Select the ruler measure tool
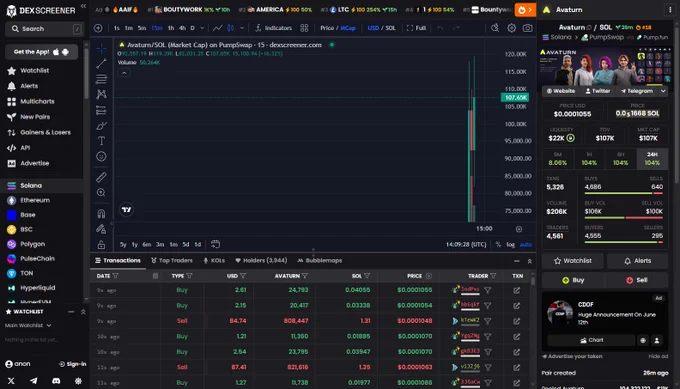Screen dimensions: 680x389 [101, 177]
